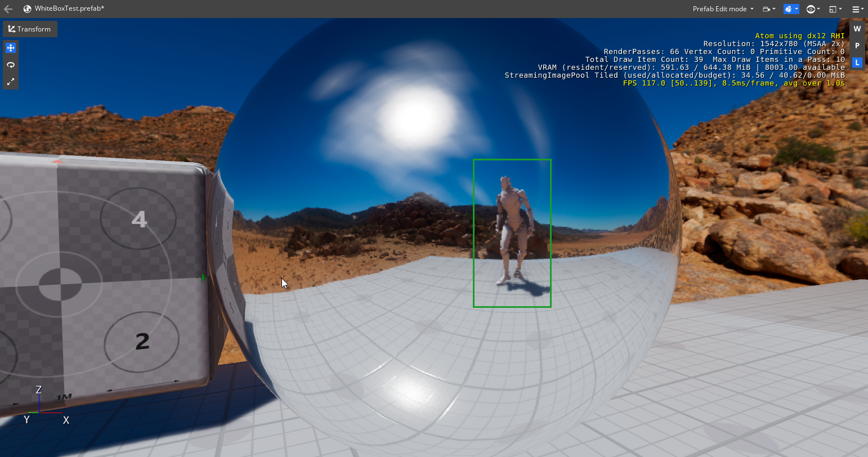
Task: Select the Move tool in the toolbar
Action: (x=11, y=48)
